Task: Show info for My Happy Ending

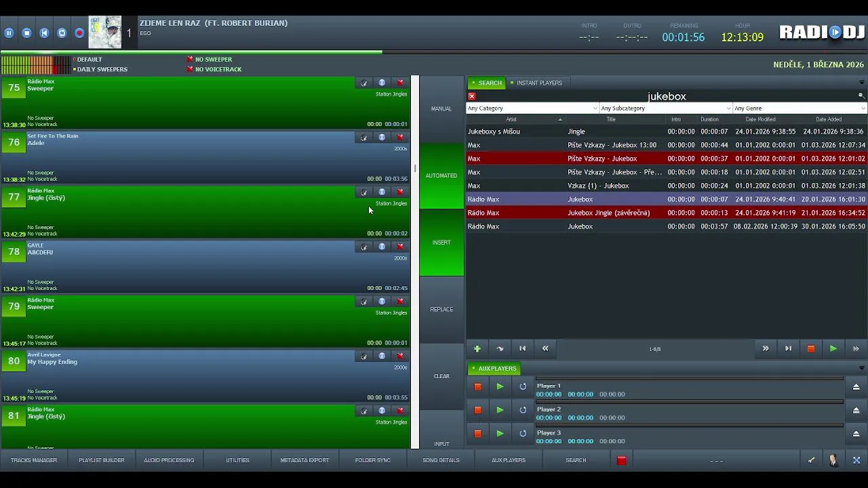Action: (x=382, y=356)
